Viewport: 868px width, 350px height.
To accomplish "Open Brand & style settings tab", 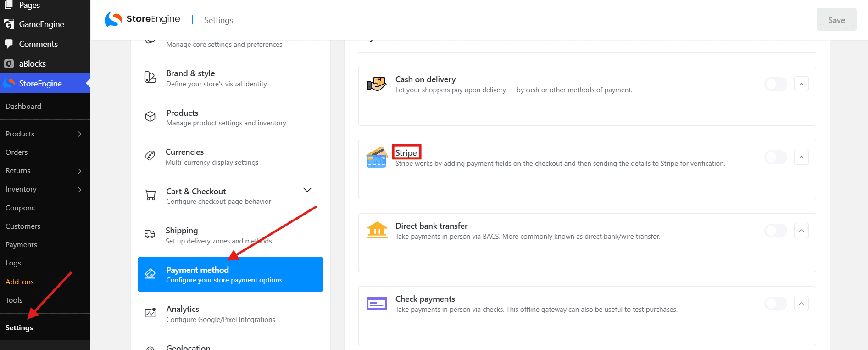I will [x=230, y=78].
